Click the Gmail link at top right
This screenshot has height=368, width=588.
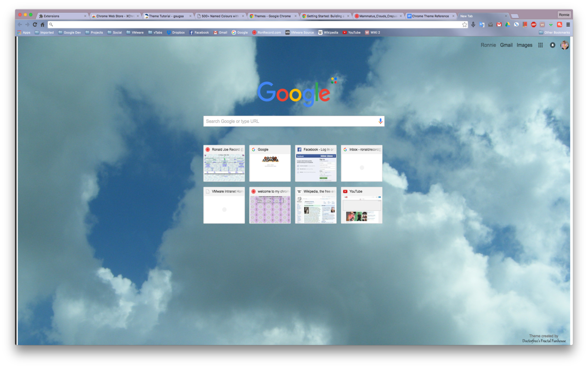pos(506,45)
